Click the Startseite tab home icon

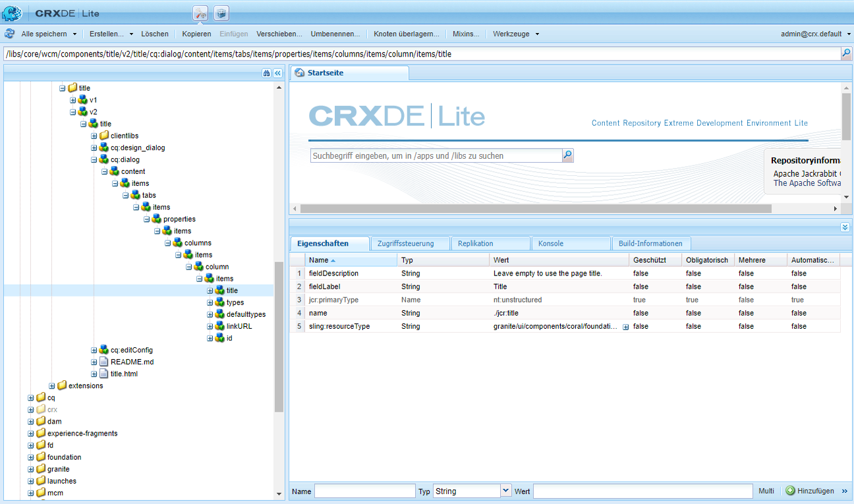[x=300, y=73]
